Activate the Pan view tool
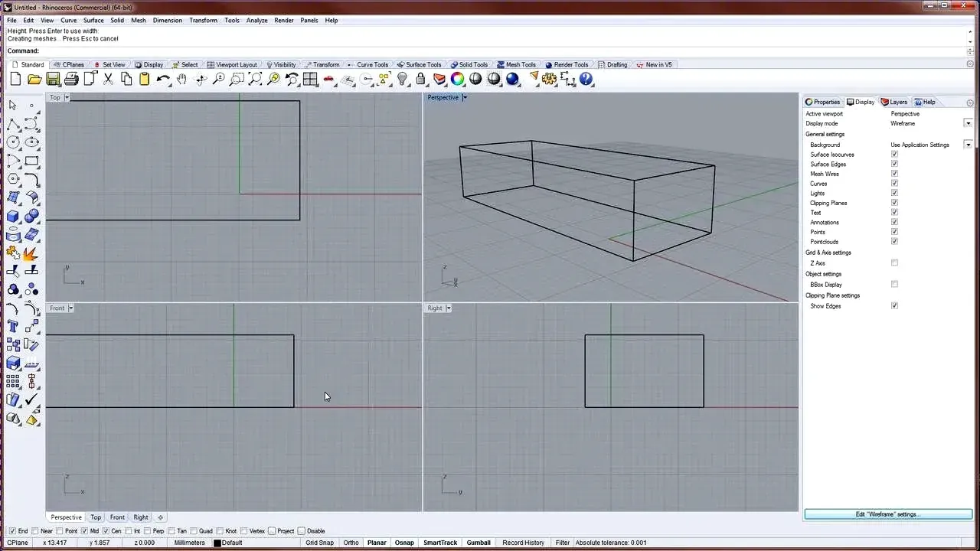 (182, 79)
